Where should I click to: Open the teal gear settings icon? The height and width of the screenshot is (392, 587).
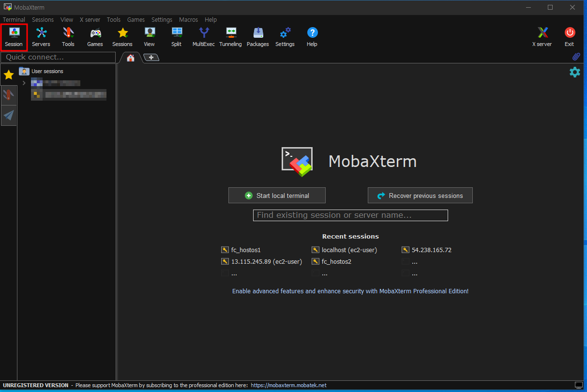click(574, 72)
